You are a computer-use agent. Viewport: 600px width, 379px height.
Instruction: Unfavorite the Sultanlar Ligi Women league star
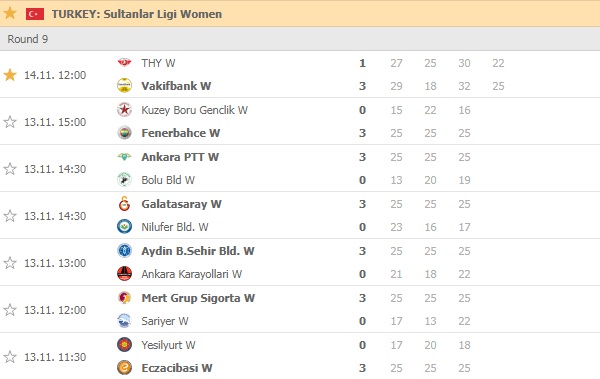click(10, 13)
